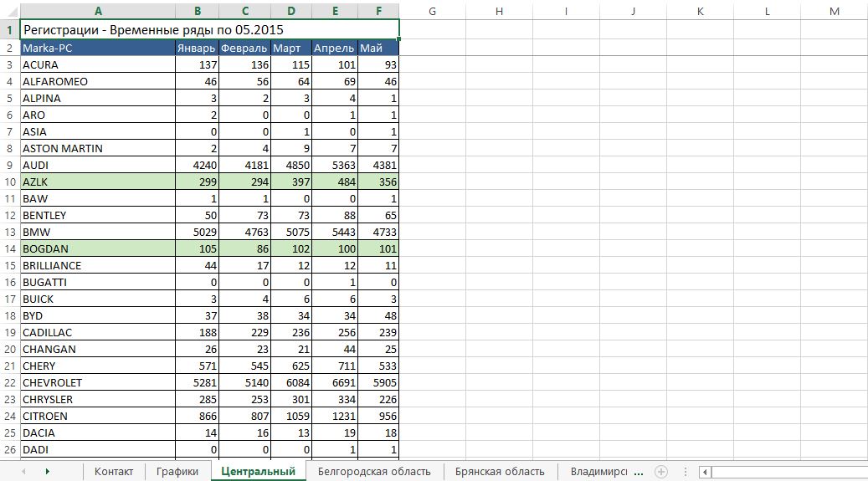The image size is (868, 481).
Task: Click the Февраль column heading cell
Action: point(244,49)
